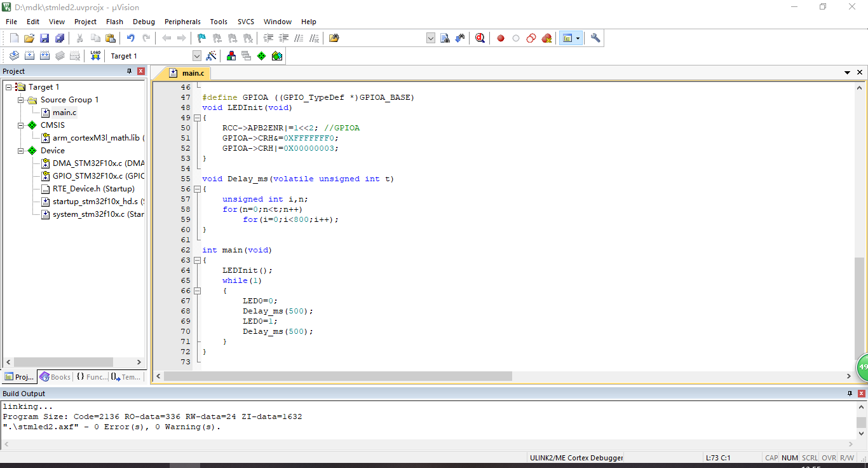Create a new file with the New icon
868x468 pixels.
click(x=14, y=38)
